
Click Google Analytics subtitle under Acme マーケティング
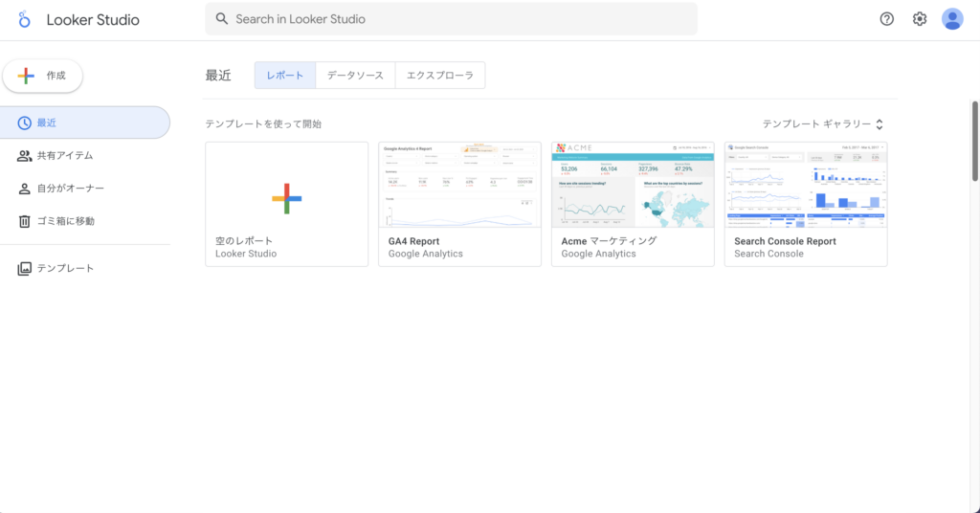coord(599,254)
